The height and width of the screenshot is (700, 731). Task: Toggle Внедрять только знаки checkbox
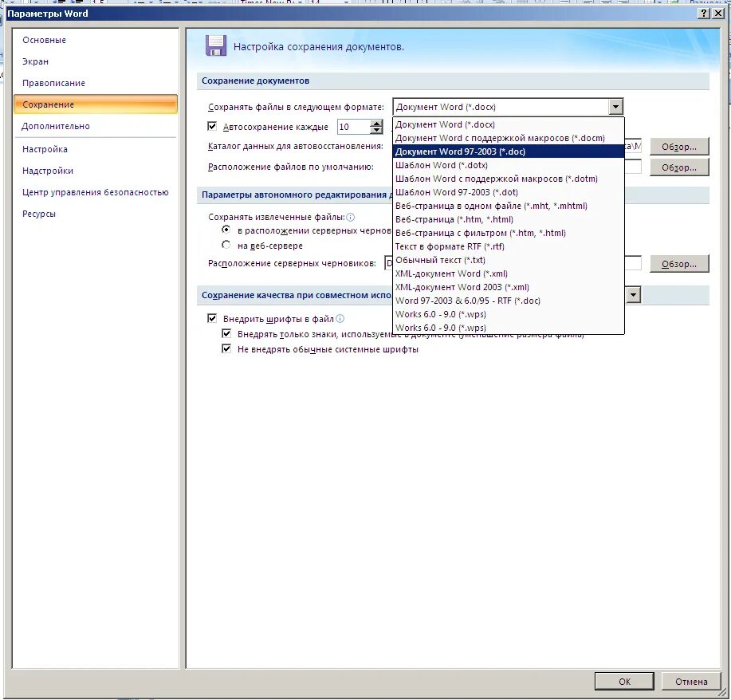(226, 334)
